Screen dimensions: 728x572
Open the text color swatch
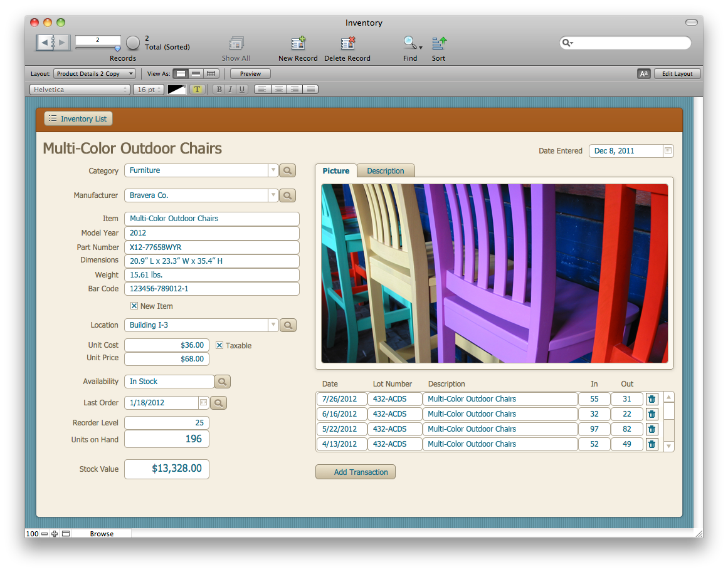coord(177,90)
